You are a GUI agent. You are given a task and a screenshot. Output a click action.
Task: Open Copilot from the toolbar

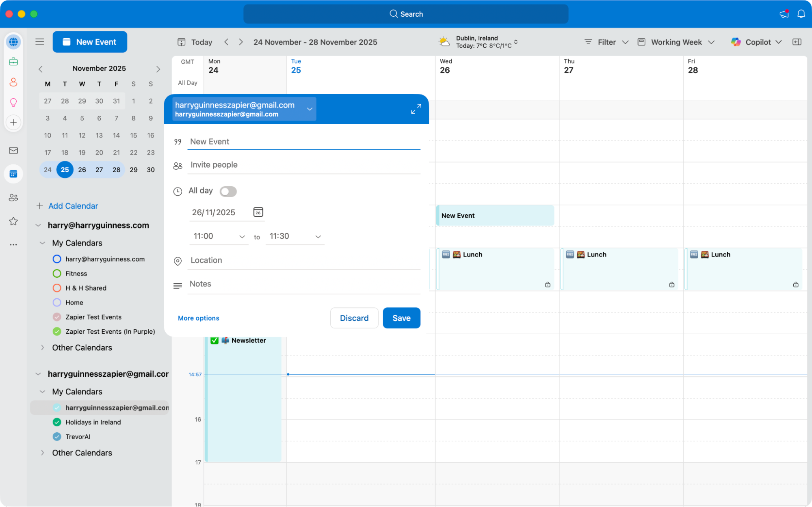[x=756, y=42]
